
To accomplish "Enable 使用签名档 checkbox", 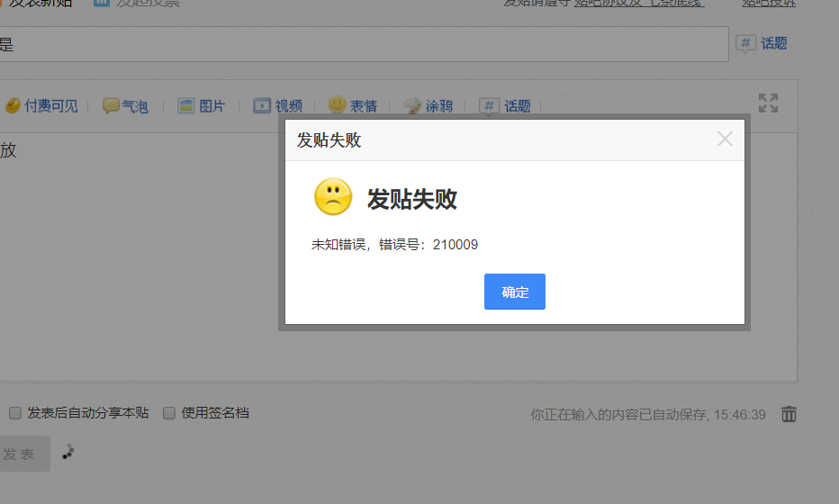I will [x=169, y=413].
